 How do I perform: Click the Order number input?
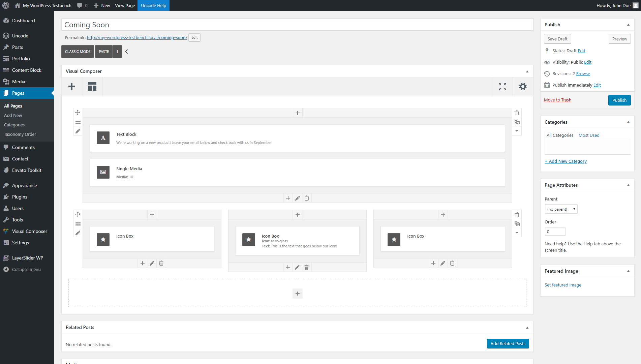click(555, 232)
